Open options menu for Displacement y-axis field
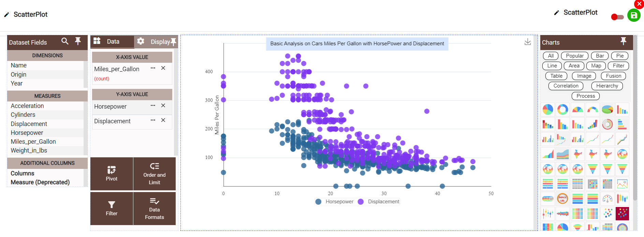The width and height of the screenshot is (644, 237). pyautogui.click(x=153, y=120)
